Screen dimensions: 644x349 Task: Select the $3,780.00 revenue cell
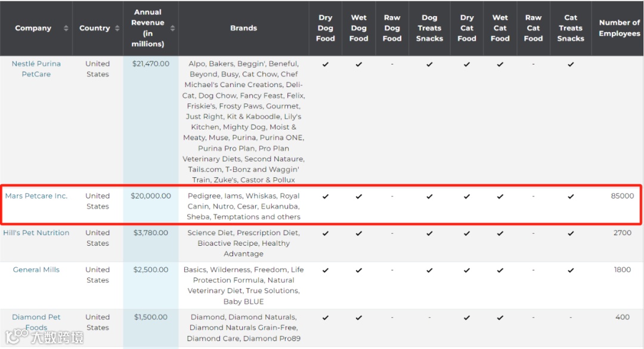pyautogui.click(x=151, y=233)
